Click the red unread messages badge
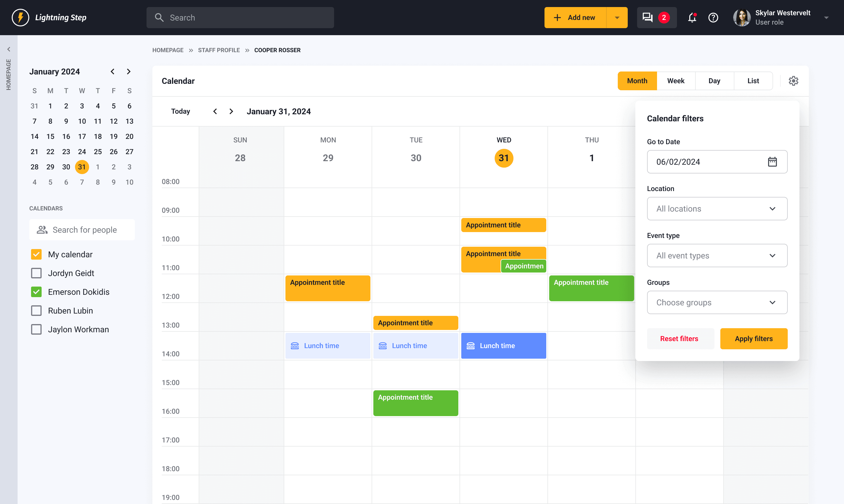 (x=664, y=17)
